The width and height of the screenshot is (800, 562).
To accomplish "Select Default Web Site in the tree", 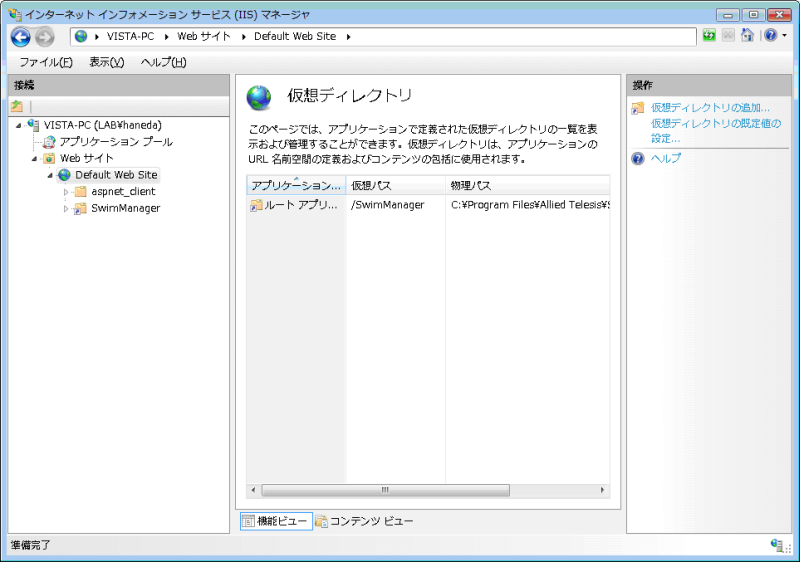I will [x=116, y=175].
